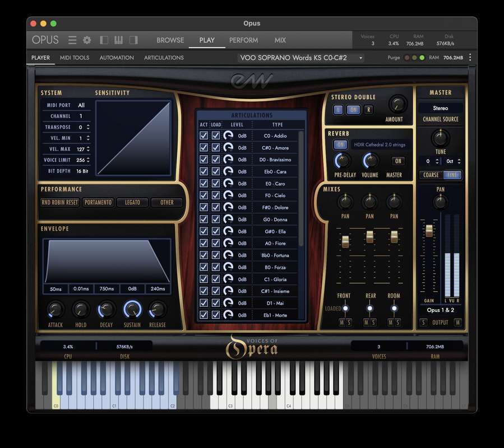Open the hamburger main menu icon
The height and width of the screenshot is (448, 504).
tap(72, 40)
